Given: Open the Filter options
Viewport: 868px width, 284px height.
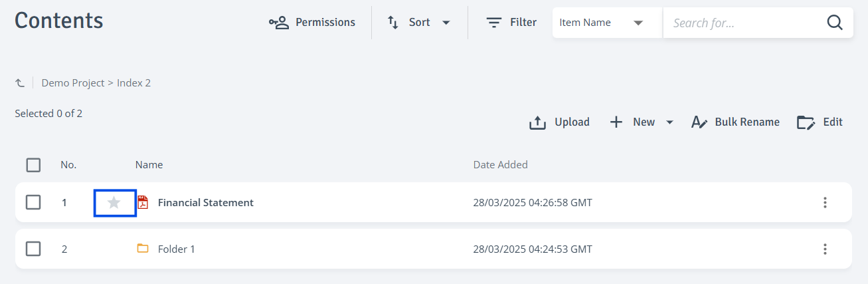Looking at the screenshot, I should point(511,23).
